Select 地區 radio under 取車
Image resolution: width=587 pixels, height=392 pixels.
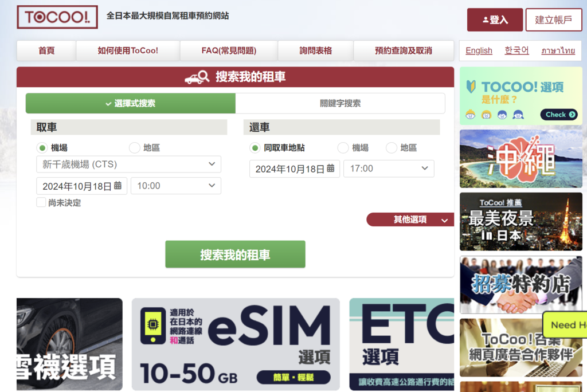[134, 148]
